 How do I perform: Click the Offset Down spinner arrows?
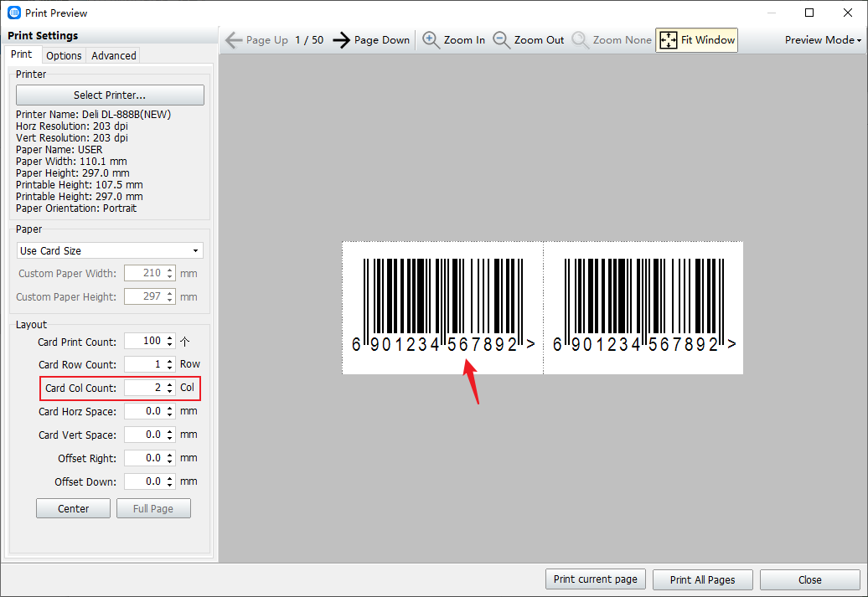click(x=170, y=481)
